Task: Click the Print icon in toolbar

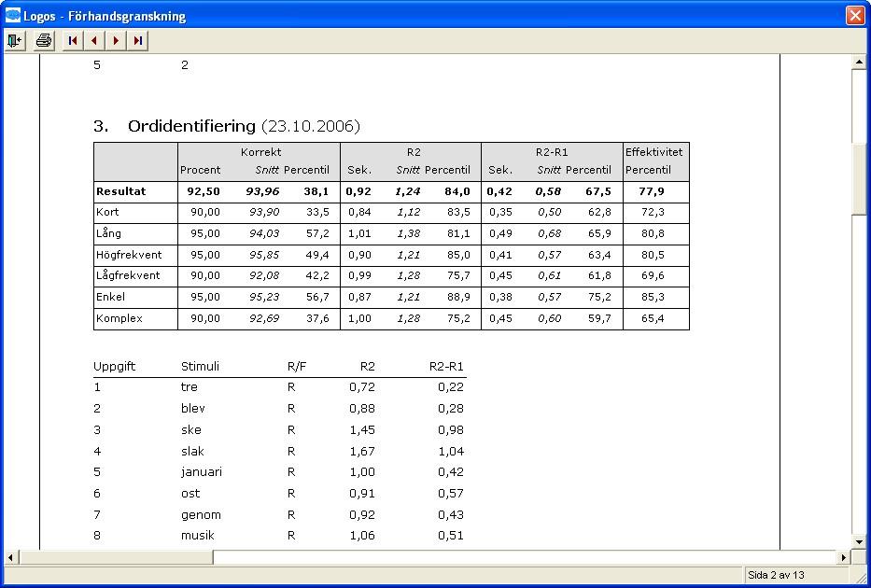Action: tap(44, 40)
